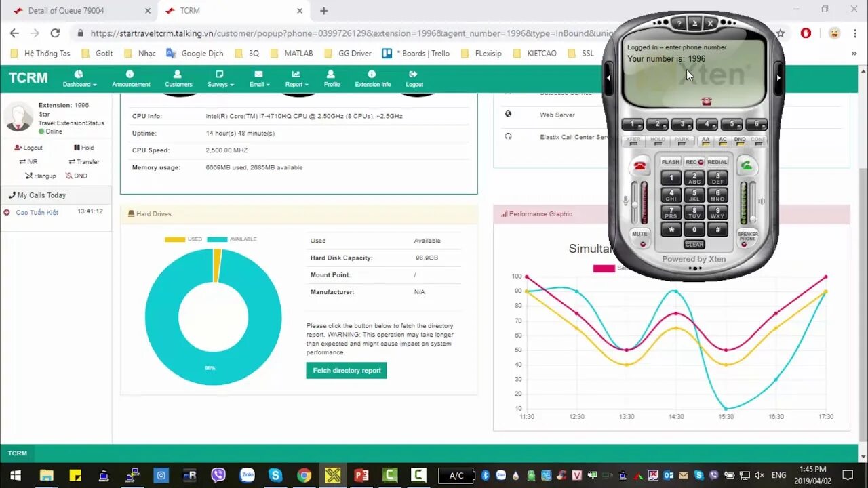
Task: Minimize the Xten softphone to tray button
Action: click(x=694, y=24)
